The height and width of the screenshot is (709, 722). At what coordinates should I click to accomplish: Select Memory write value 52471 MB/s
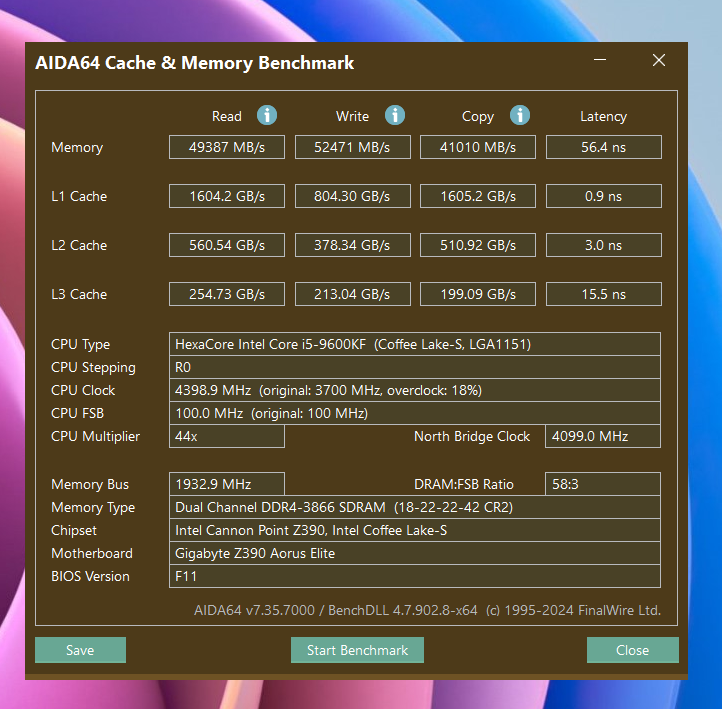[353, 147]
